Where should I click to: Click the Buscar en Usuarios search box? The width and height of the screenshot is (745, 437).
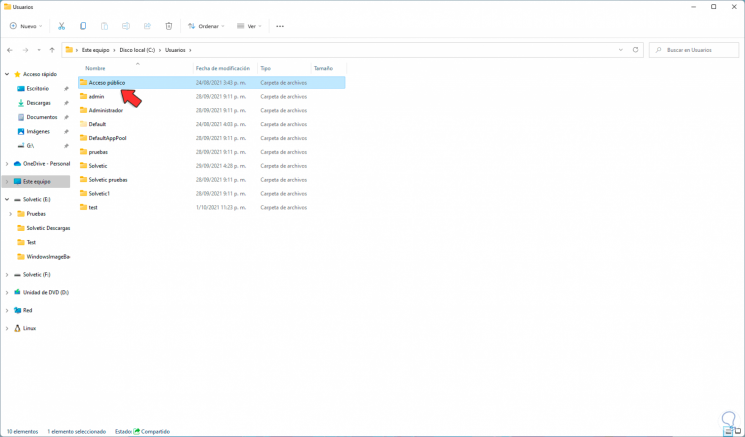coord(694,50)
